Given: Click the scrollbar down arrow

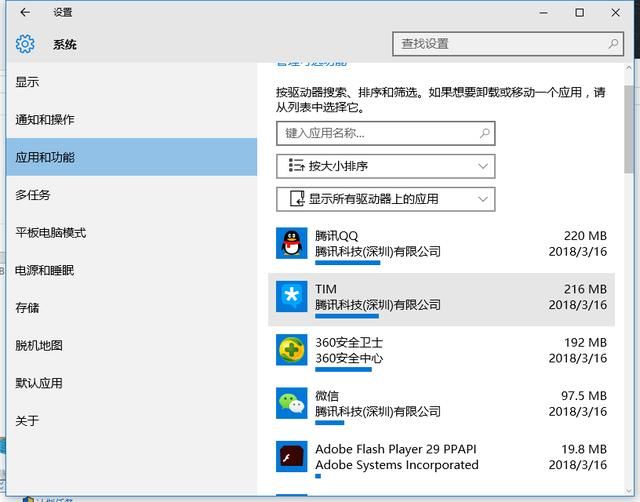Looking at the screenshot, I should pyautogui.click(x=629, y=491).
